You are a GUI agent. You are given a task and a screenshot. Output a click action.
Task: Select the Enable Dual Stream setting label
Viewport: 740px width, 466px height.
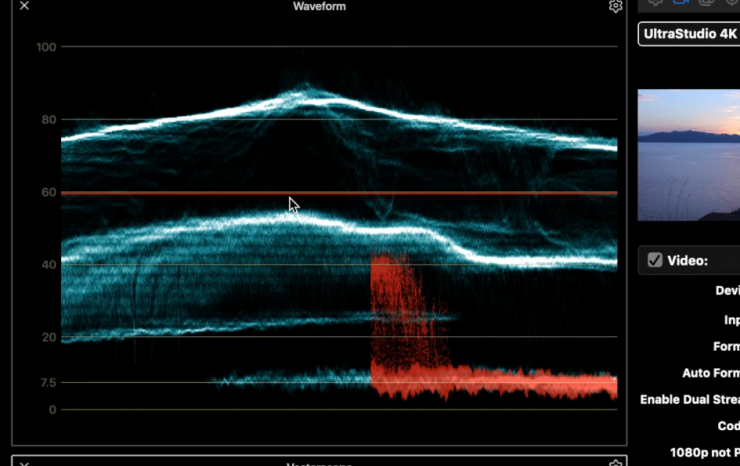(690, 399)
